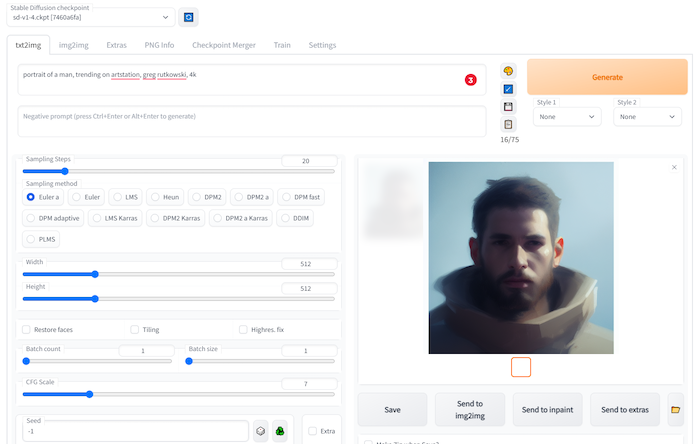This screenshot has width=700, height=444.
Task: Switch to the img2img tab
Action: click(72, 45)
